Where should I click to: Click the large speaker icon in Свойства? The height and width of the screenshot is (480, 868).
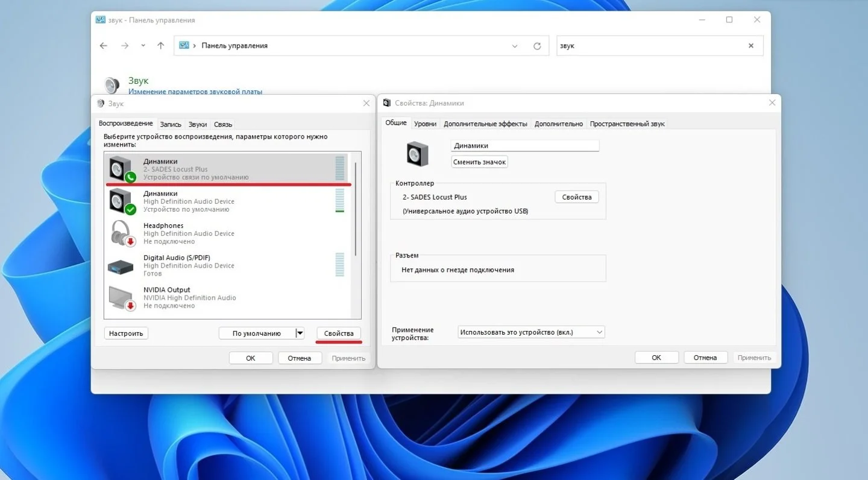coord(417,154)
